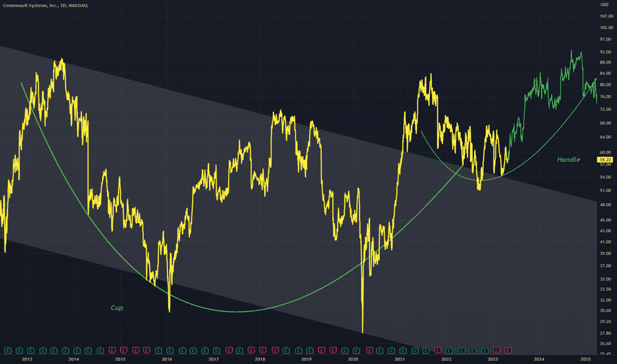
Task: Open the red earnings marker above the 2023 label
Action: pos(497,350)
